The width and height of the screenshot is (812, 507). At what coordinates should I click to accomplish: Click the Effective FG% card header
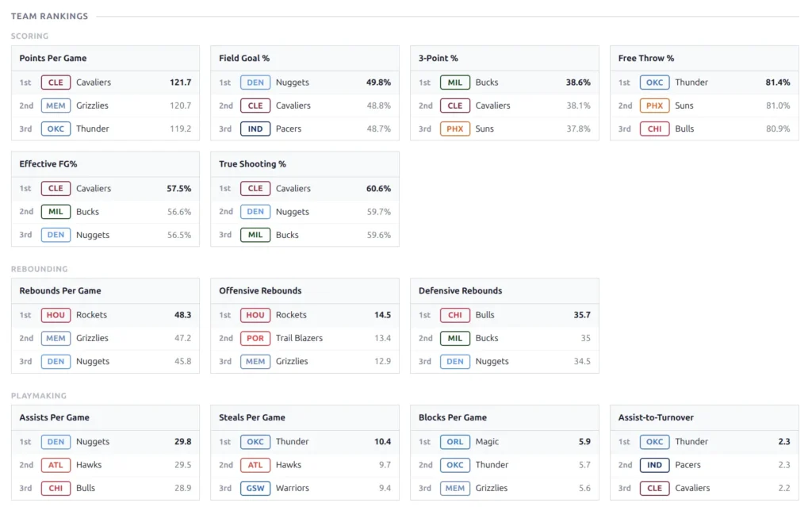click(x=105, y=163)
